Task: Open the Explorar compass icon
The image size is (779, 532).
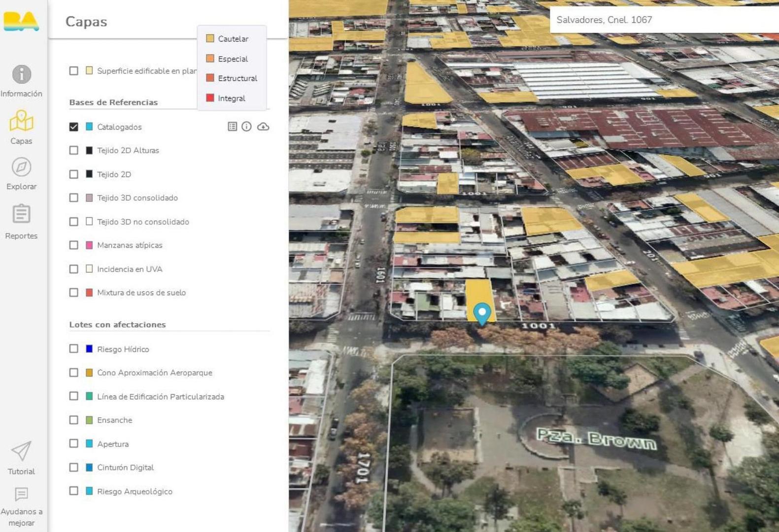Action: (x=21, y=167)
